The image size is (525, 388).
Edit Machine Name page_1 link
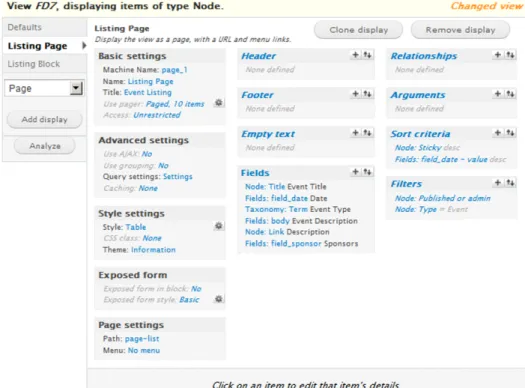pos(174,70)
